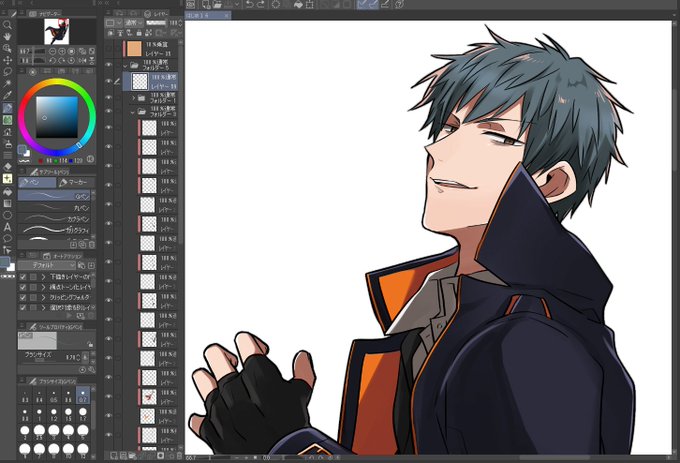Open CLIP STUDIO help question icon
The image size is (680, 463).
pyautogui.click(x=399, y=4)
